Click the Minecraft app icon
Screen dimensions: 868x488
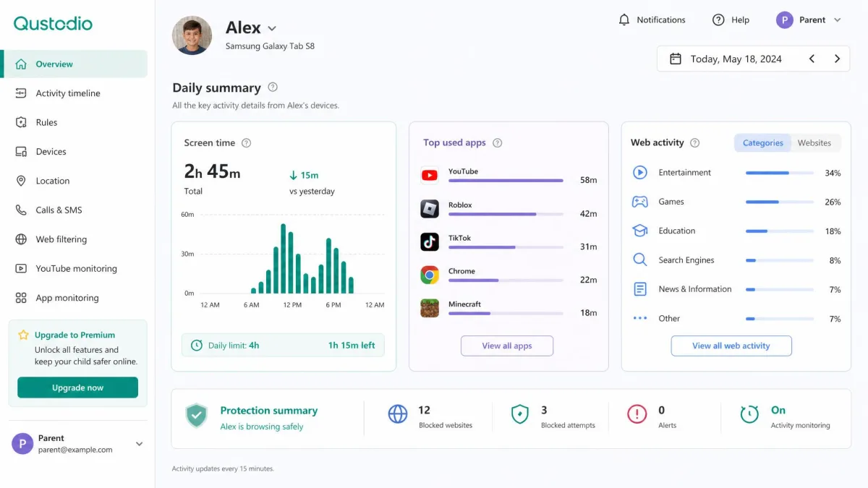click(x=430, y=308)
